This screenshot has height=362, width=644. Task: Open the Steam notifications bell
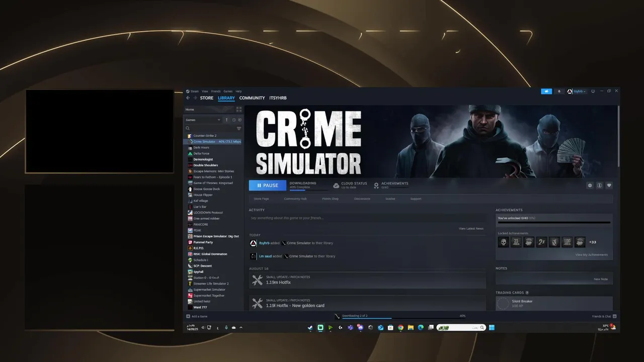559,92
